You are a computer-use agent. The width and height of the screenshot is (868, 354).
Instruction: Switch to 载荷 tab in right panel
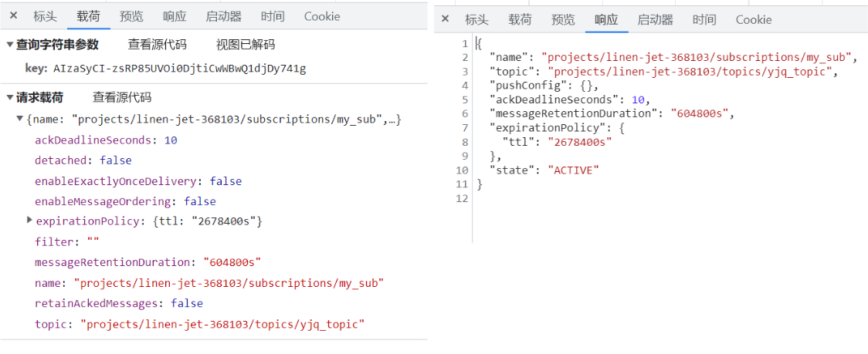tap(520, 20)
